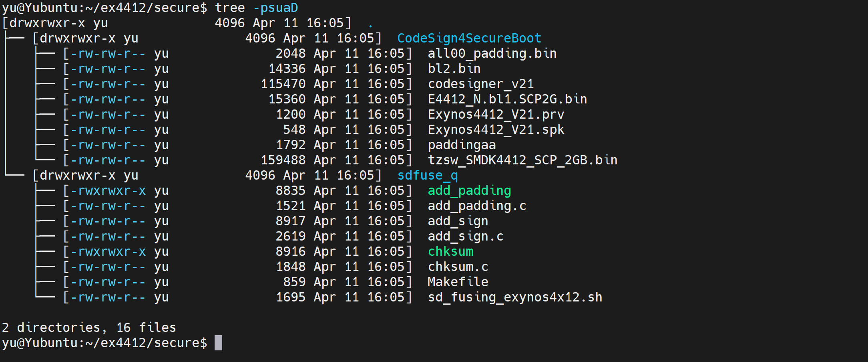Viewport: 868px width, 362px height.
Task: Select the tzsw_SMDK4412_SCP_2GB.bin file name
Action: tap(522, 160)
